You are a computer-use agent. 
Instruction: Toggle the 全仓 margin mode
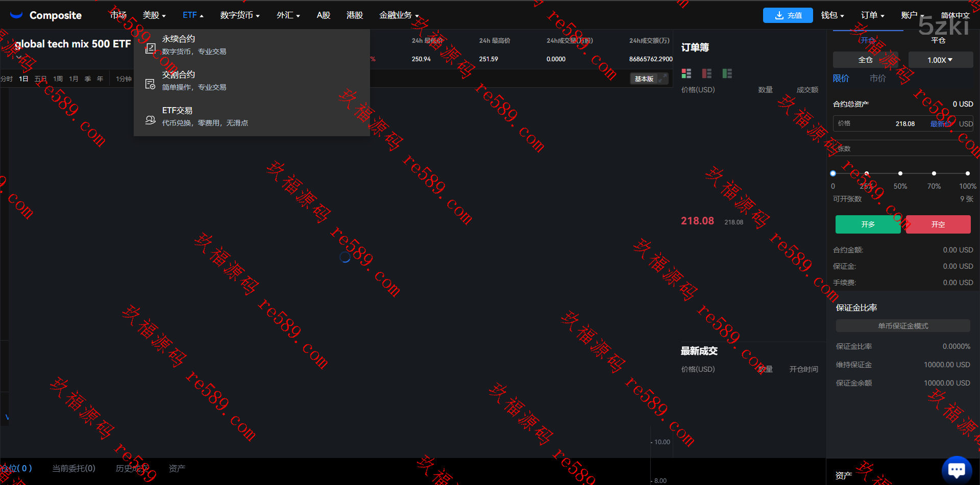tap(865, 60)
